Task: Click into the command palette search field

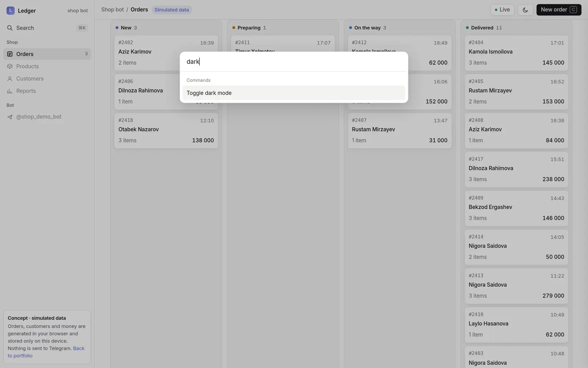Action: (x=294, y=61)
